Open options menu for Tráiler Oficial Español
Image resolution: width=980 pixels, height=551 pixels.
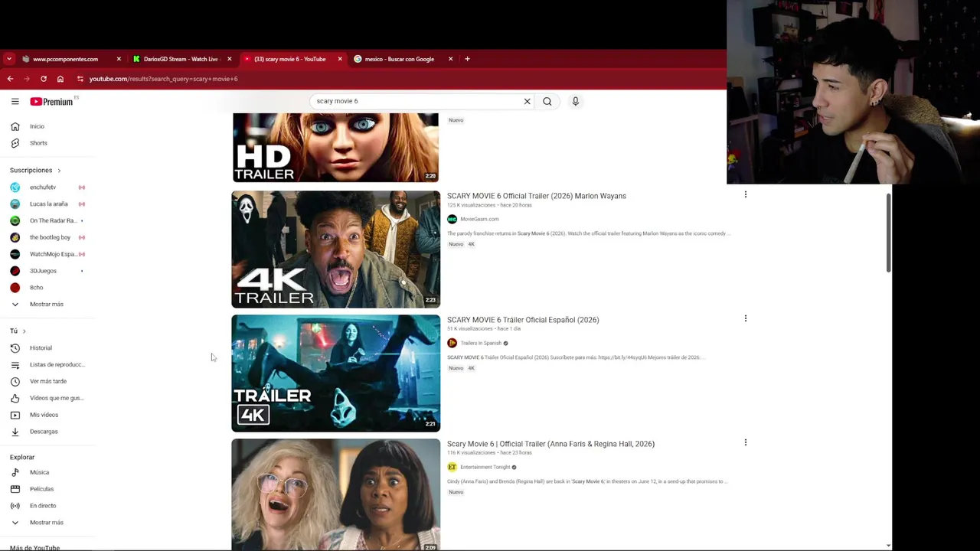[x=745, y=318]
